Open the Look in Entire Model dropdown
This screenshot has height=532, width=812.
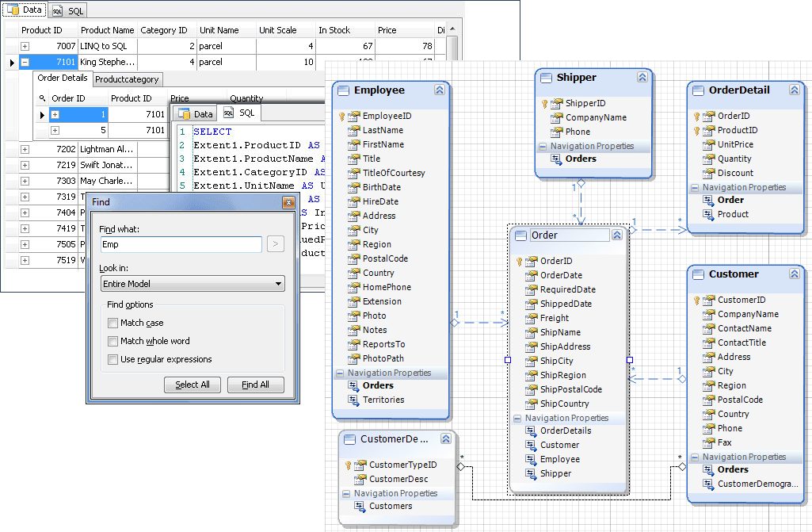click(193, 284)
